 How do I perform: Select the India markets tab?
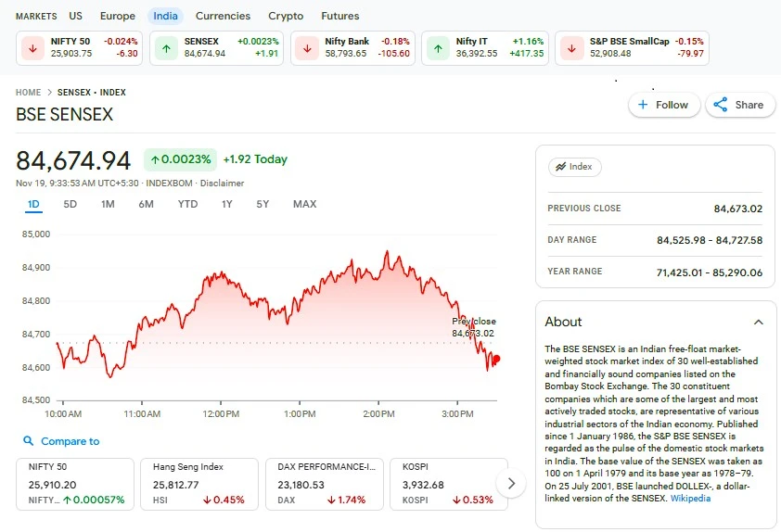pos(166,16)
